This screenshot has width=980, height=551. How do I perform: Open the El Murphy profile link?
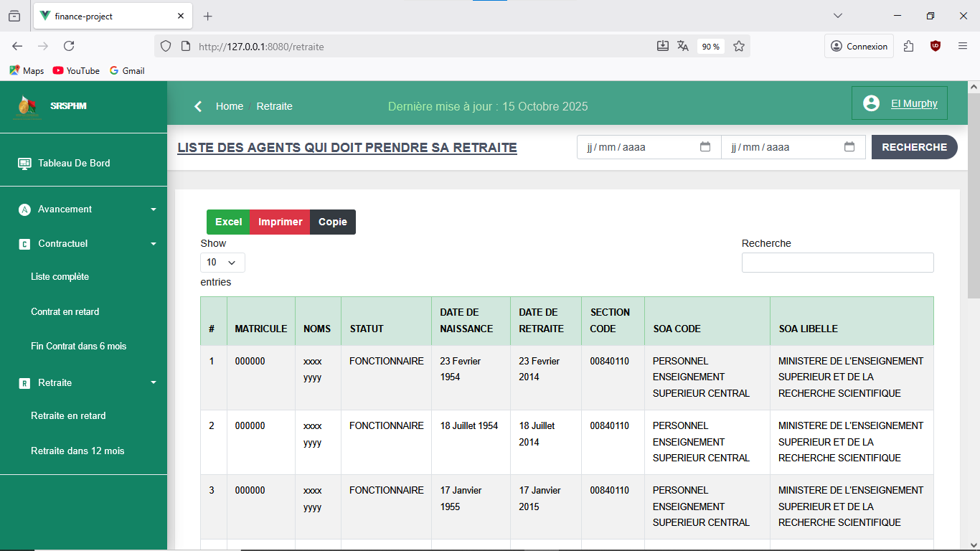[x=914, y=103]
